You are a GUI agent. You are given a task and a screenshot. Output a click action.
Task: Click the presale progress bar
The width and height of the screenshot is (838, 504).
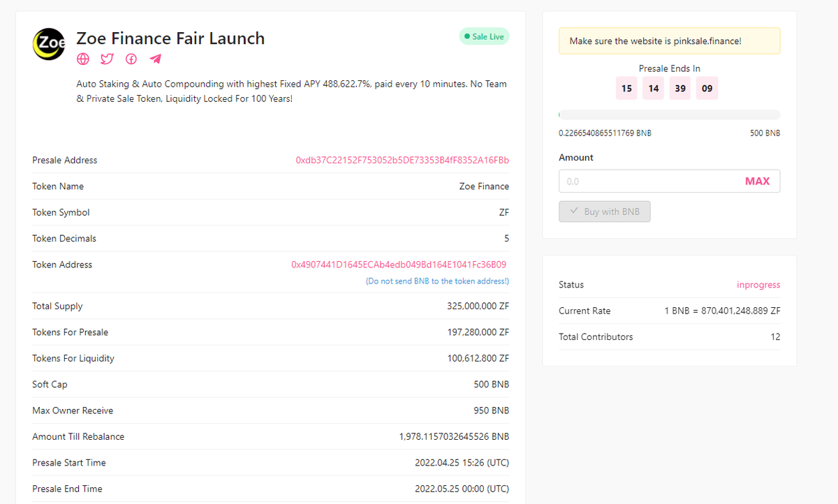670,114
